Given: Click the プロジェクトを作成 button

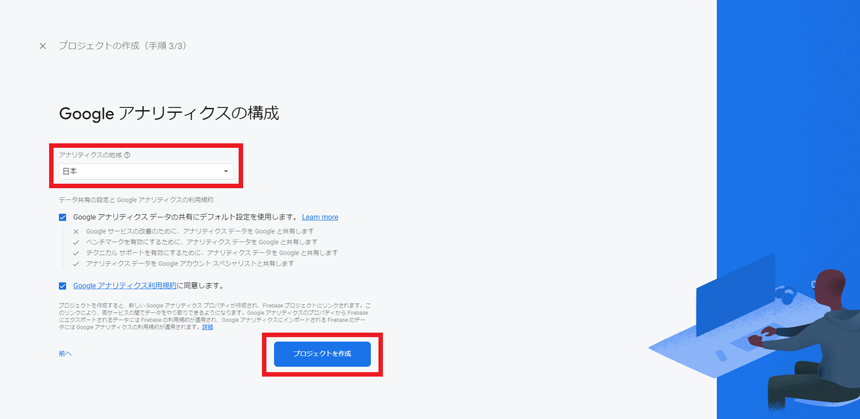Looking at the screenshot, I should [x=322, y=354].
